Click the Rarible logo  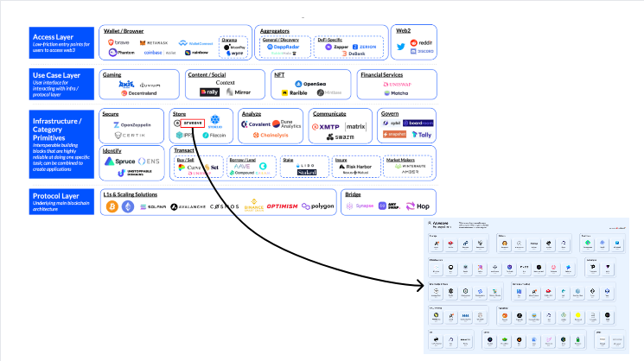295,93
